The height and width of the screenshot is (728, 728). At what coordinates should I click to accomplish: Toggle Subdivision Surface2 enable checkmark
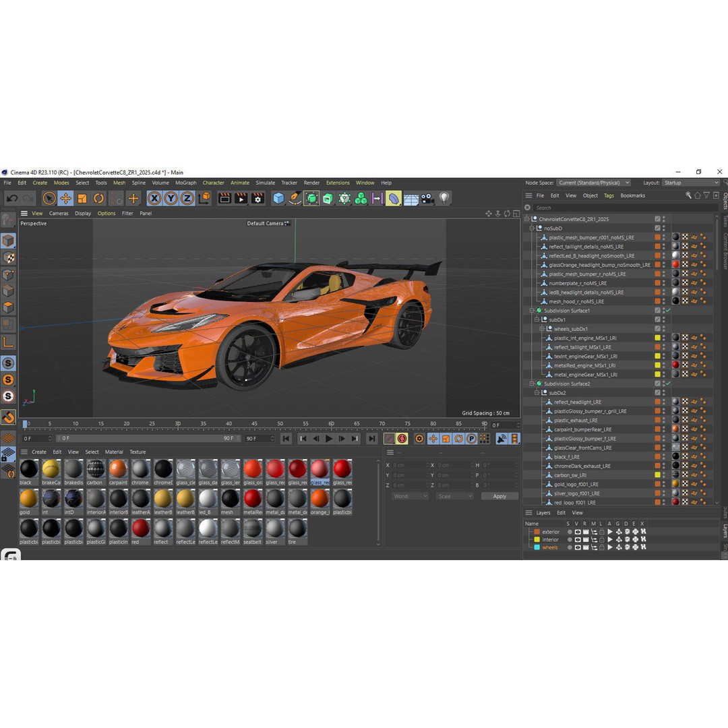(669, 384)
